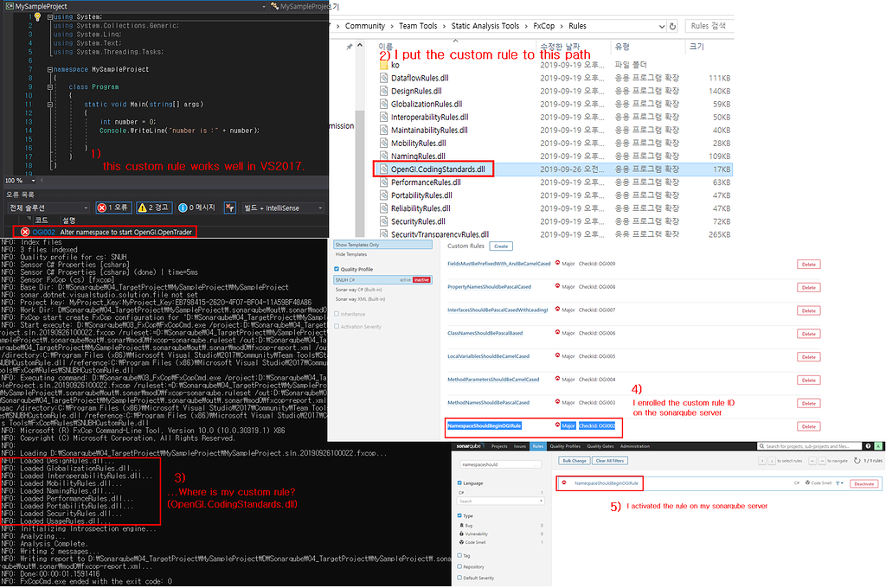The width and height of the screenshot is (886, 588).
Task: Click the Code Smell icon on NamespaceShouldBeginOGIRule
Action: [807, 482]
